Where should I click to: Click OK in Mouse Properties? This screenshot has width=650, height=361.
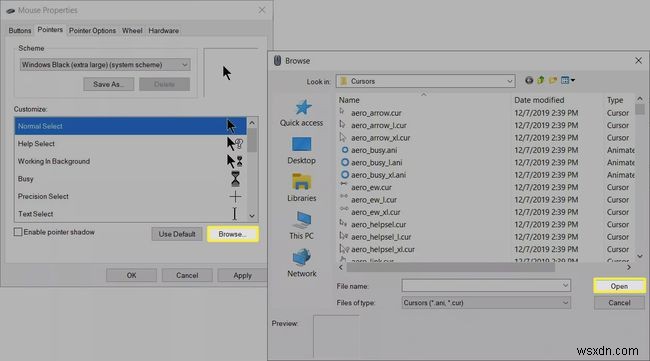pyautogui.click(x=131, y=275)
